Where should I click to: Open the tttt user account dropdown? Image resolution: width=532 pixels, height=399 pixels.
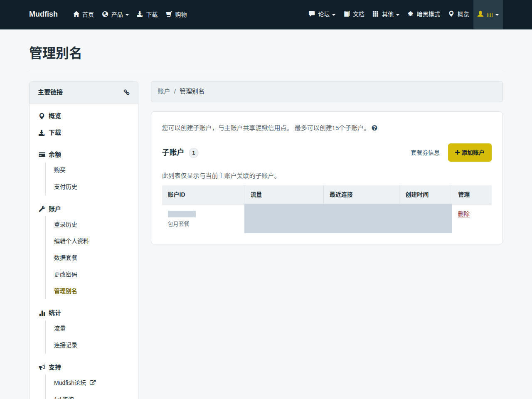[488, 15]
